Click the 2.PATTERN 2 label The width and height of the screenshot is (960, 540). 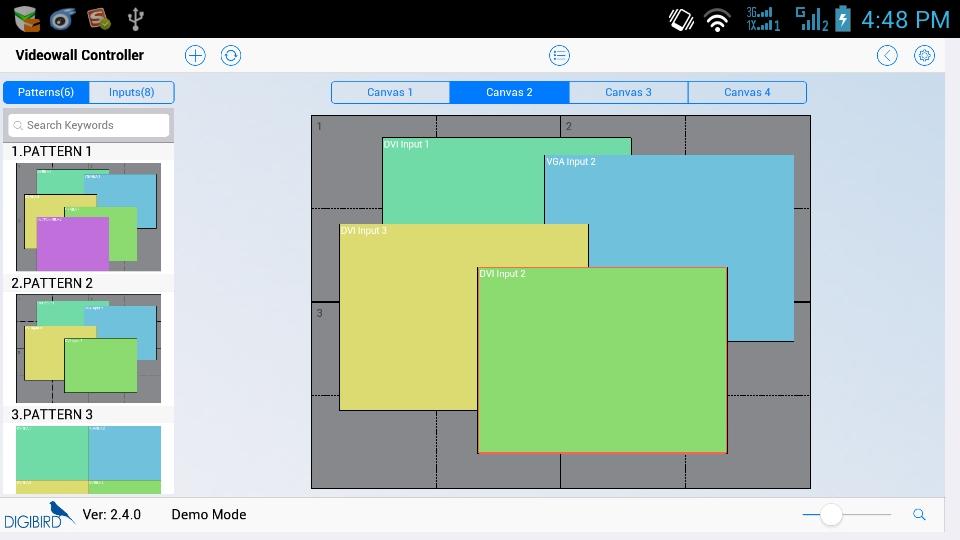52,283
